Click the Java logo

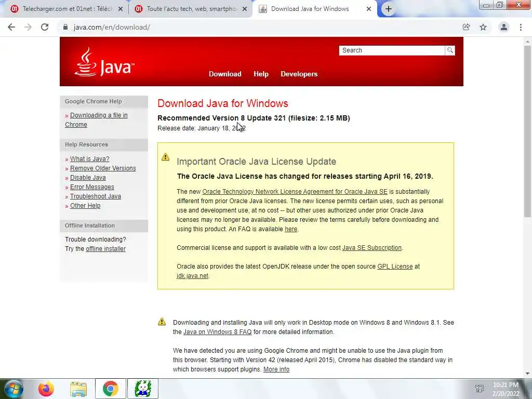click(x=104, y=62)
